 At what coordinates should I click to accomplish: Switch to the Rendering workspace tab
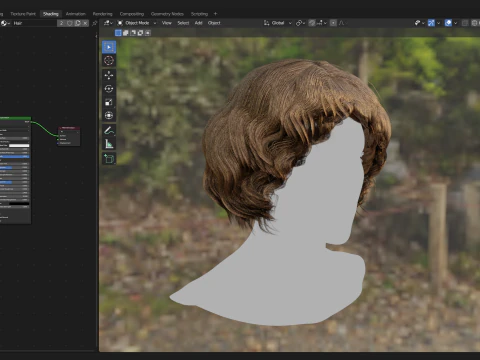pyautogui.click(x=102, y=14)
